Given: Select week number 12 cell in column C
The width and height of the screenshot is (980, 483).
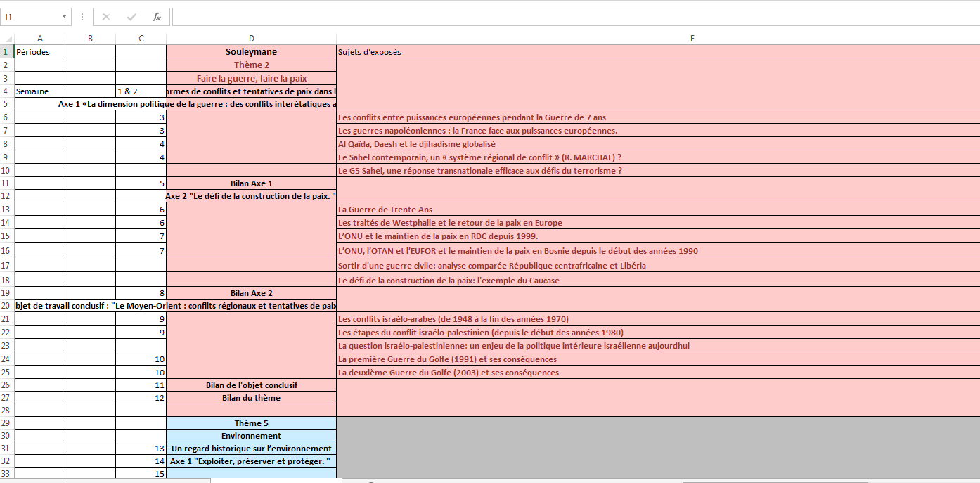Looking at the screenshot, I should pyautogui.click(x=141, y=398).
